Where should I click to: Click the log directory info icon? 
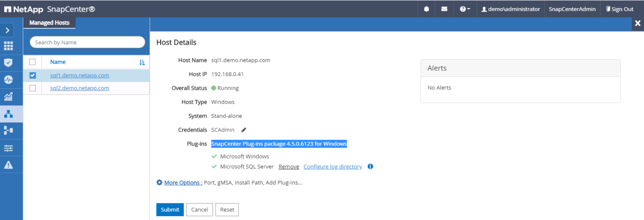(x=370, y=166)
